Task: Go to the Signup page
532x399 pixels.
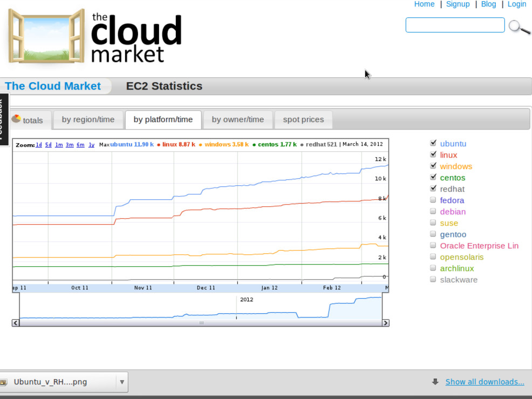Action: pos(458,4)
